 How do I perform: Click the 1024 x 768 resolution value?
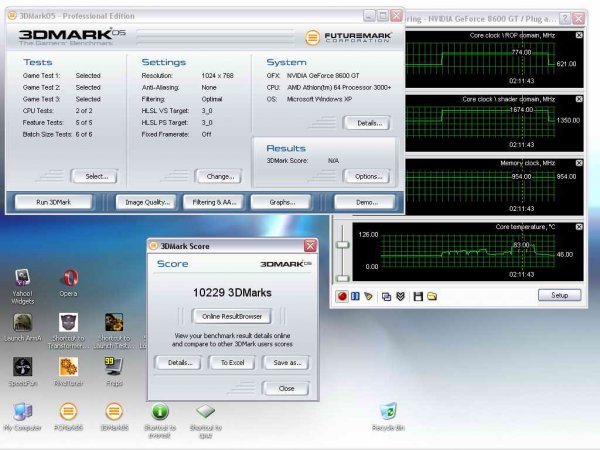(217, 76)
